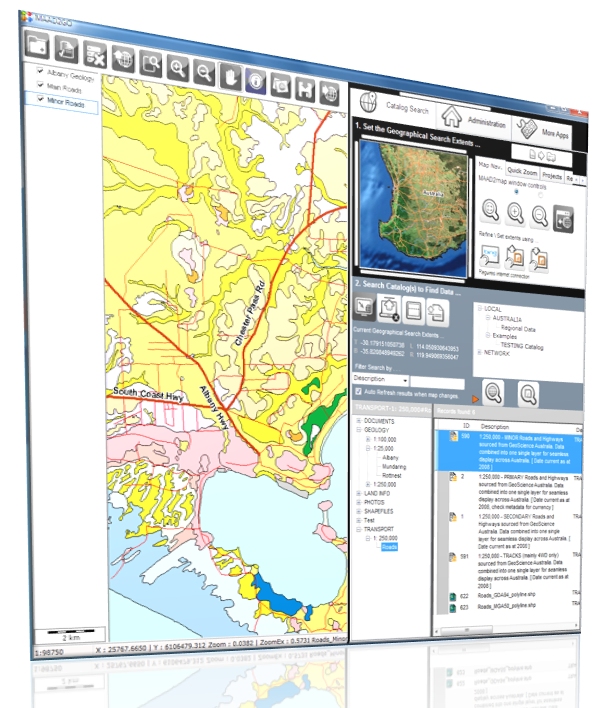Select the Mundaring tree item

(394, 466)
